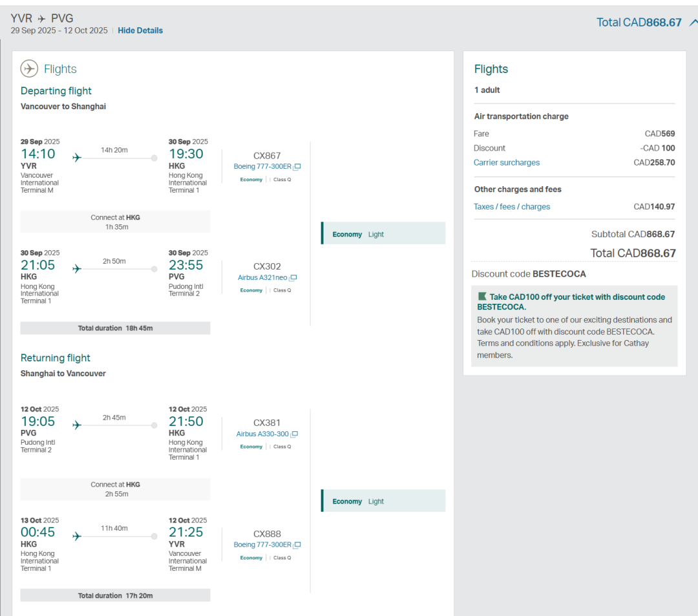Open the popup icon beside CX888 Boeing 777-300ER
The width and height of the screenshot is (698, 616).
pos(297,545)
